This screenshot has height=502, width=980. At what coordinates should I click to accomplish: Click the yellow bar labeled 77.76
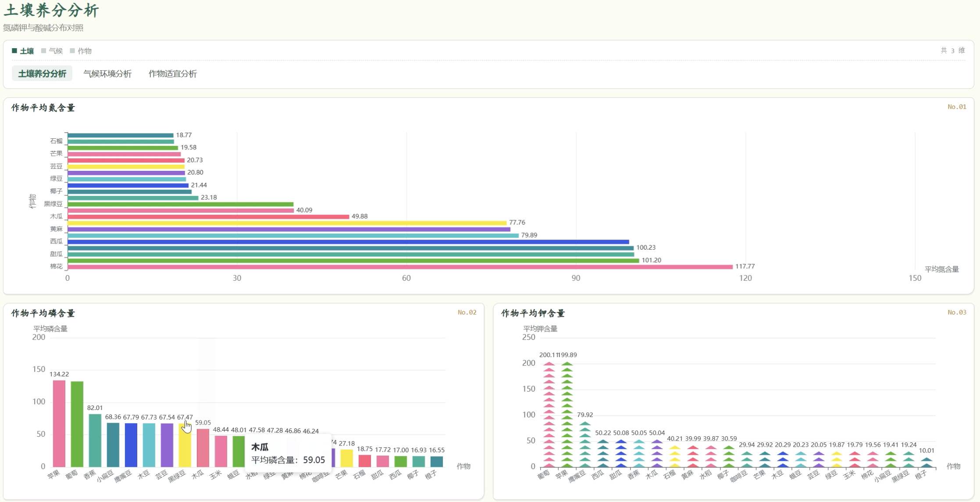click(x=287, y=223)
